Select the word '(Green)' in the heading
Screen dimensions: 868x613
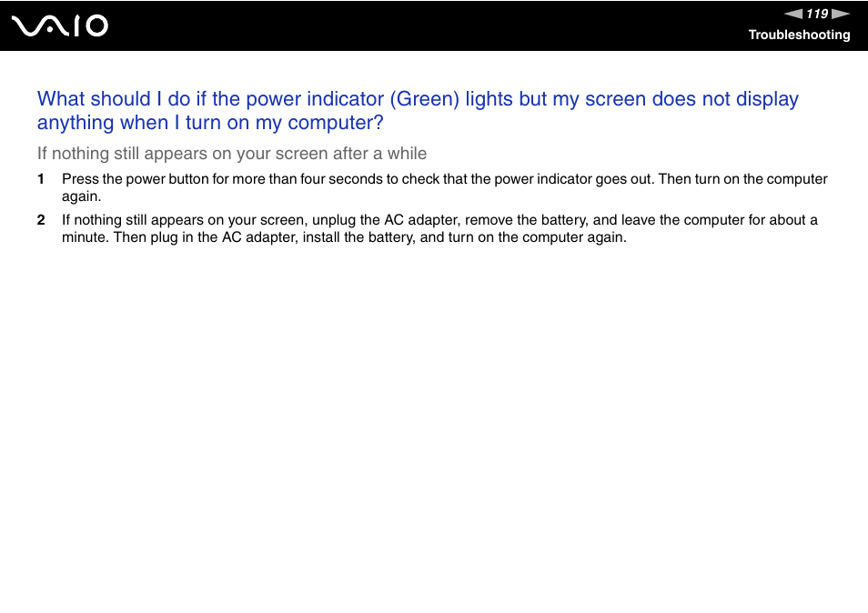425,99
